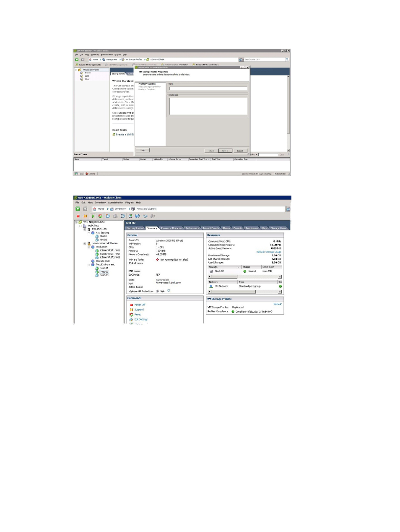
Task: Open the Permissions tab
Action: 252,228
